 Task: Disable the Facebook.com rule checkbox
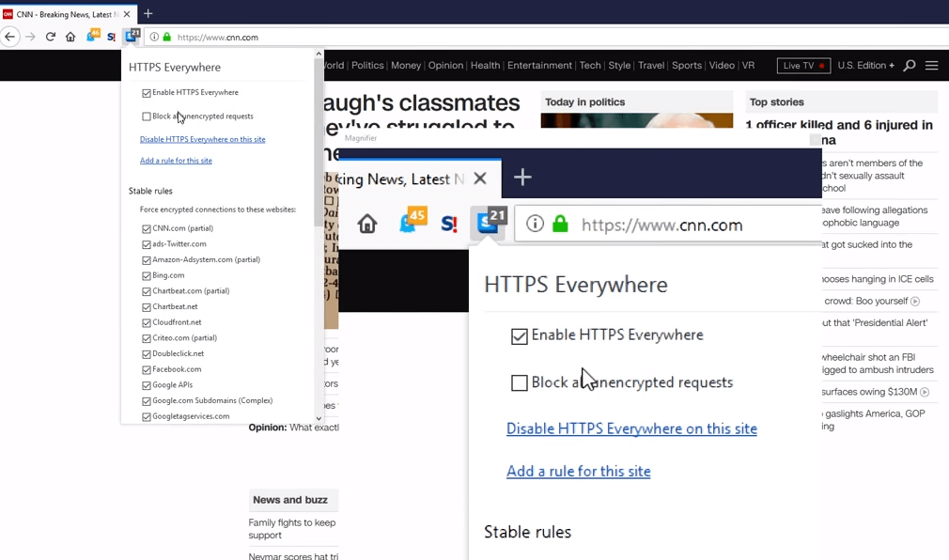click(147, 369)
